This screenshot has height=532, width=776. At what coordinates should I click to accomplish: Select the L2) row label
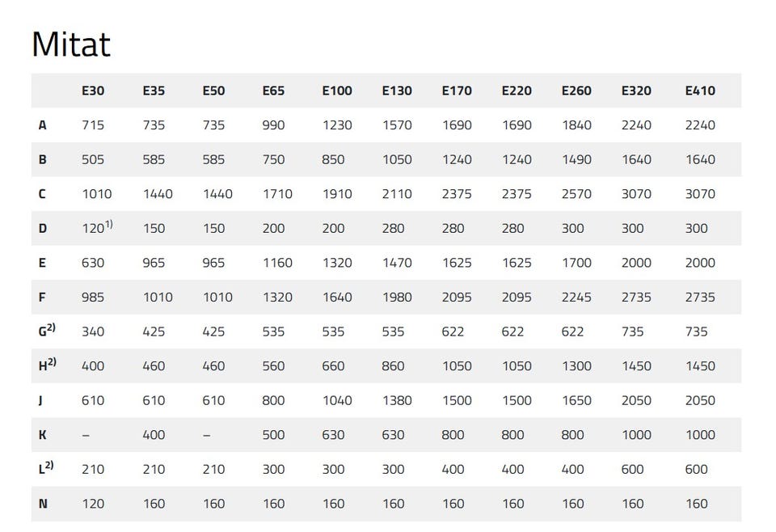coord(46,467)
